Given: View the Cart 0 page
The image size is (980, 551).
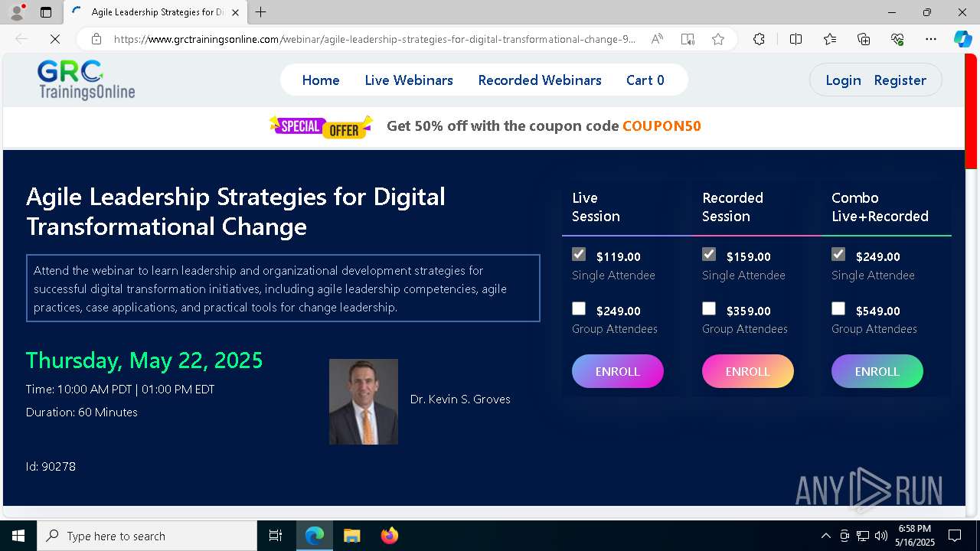Looking at the screenshot, I should [x=645, y=80].
